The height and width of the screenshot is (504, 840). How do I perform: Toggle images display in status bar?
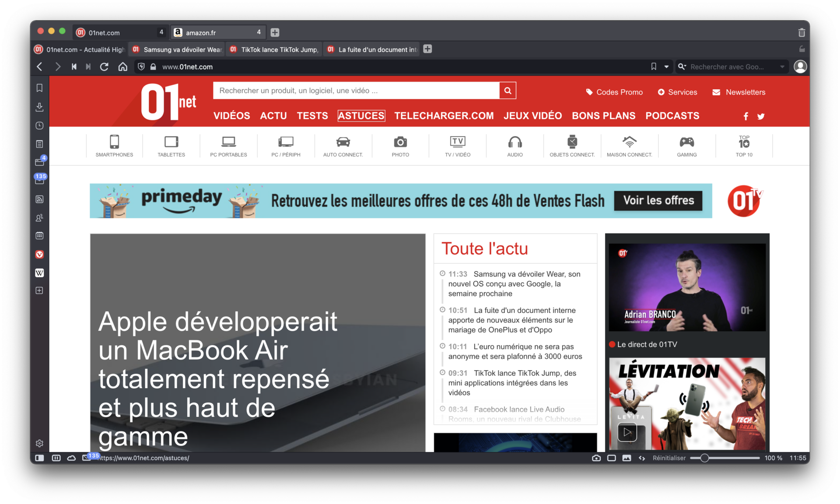point(627,458)
